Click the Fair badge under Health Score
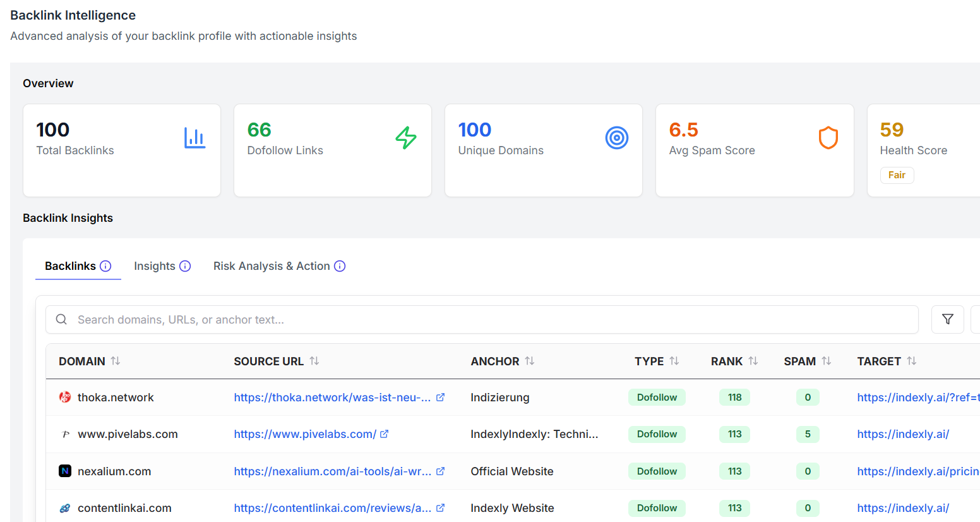This screenshot has height=522, width=980. 897,175
